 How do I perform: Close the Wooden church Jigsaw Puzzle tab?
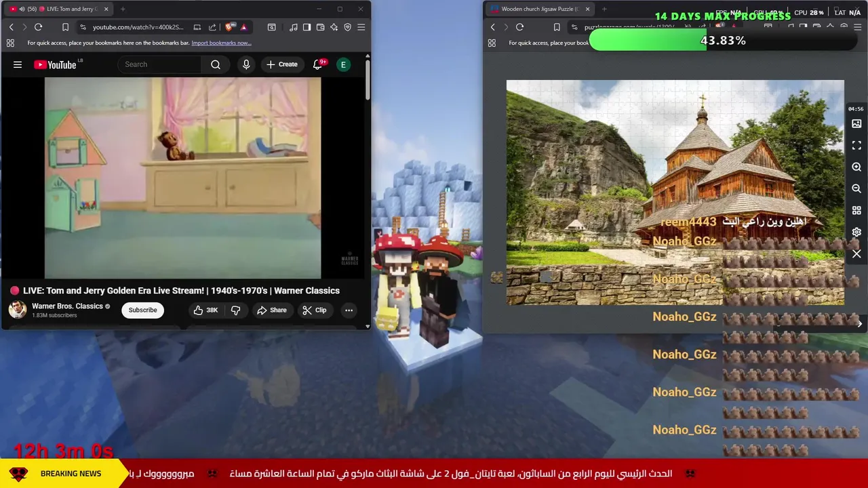tap(587, 9)
